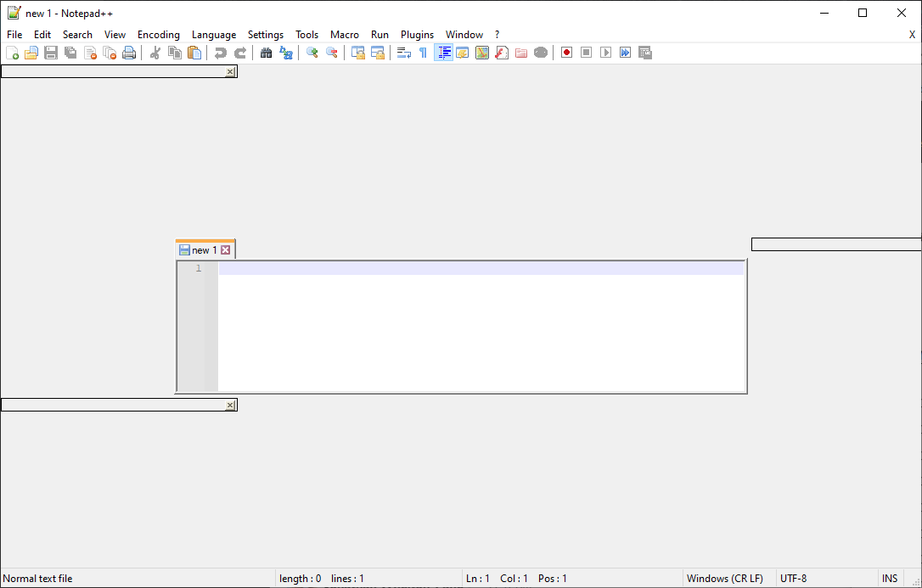The width and height of the screenshot is (922, 588).
Task: Click the Print icon
Action: 129,53
